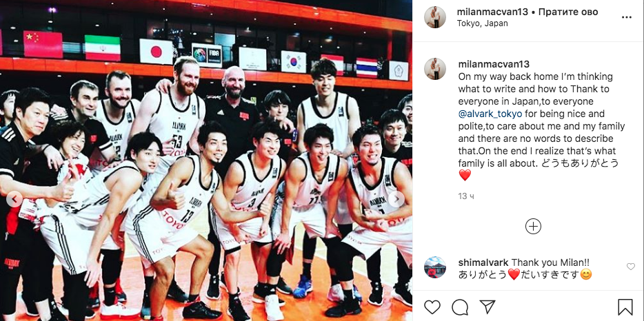Viewport: 644px width, 321px height.
Task: Like the post with the heart icon
Action: pos(432,307)
